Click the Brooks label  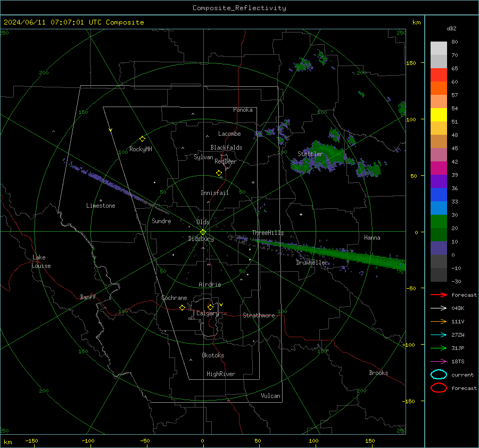(378, 373)
